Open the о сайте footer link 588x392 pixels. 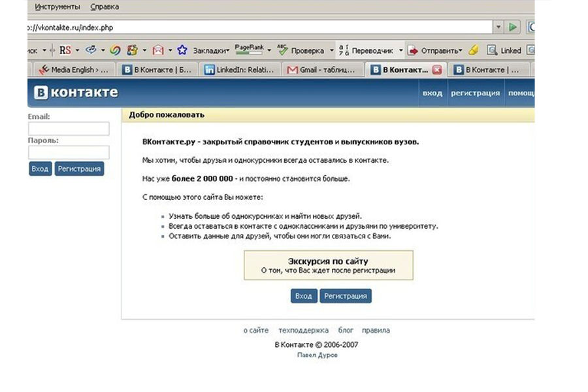pos(256,331)
